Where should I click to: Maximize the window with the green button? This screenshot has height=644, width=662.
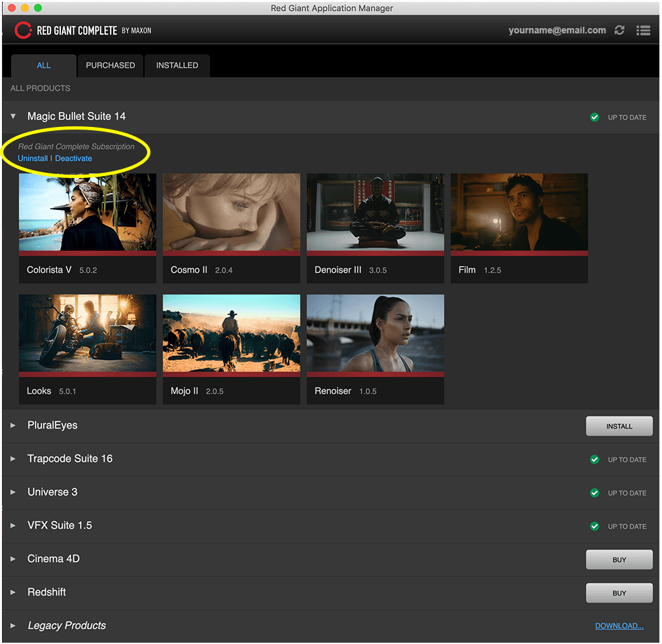pyautogui.click(x=38, y=8)
